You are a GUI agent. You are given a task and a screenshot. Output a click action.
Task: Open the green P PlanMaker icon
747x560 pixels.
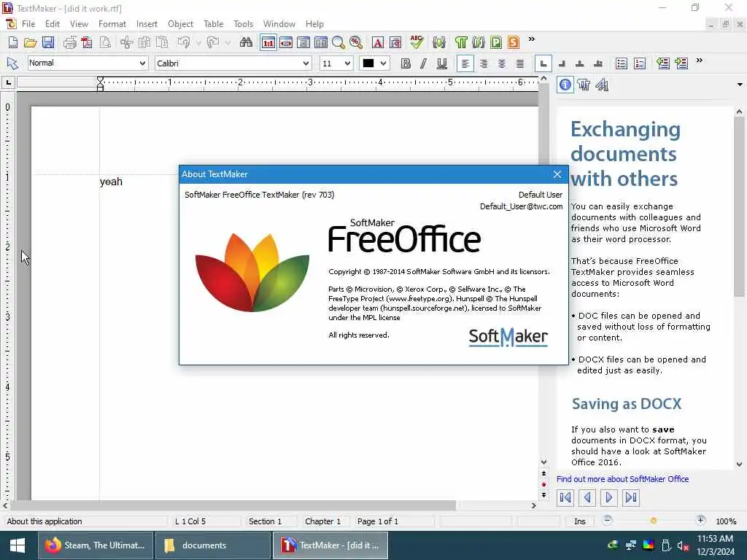click(496, 42)
